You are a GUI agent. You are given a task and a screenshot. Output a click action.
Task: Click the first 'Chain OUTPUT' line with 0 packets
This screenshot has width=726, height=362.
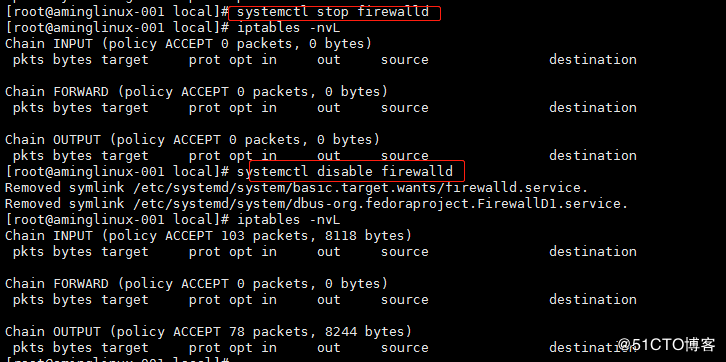point(193,140)
